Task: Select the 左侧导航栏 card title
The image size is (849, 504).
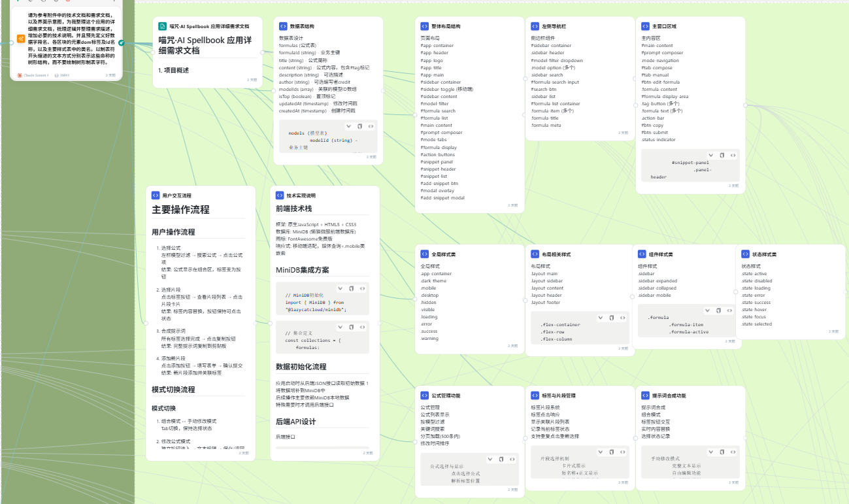Action: pos(554,27)
